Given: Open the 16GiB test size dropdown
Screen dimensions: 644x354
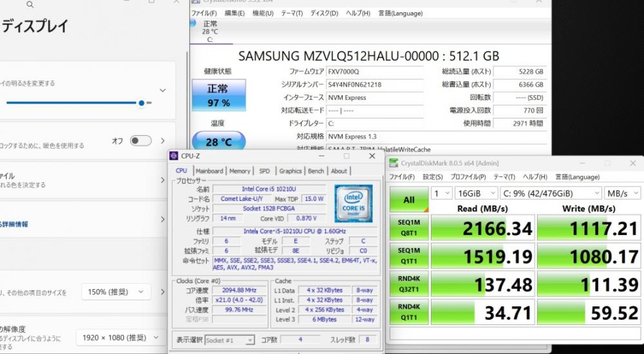Looking at the screenshot, I should (x=476, y=194).
